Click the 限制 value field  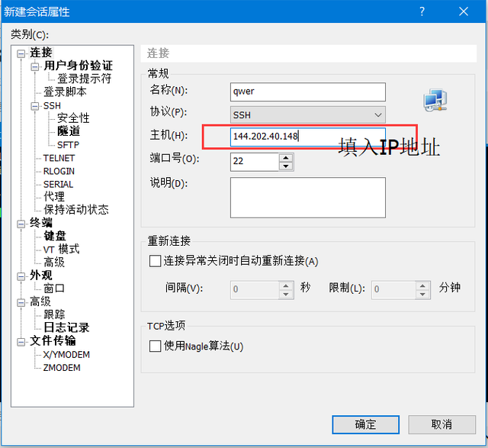click(x=393, y=290)
